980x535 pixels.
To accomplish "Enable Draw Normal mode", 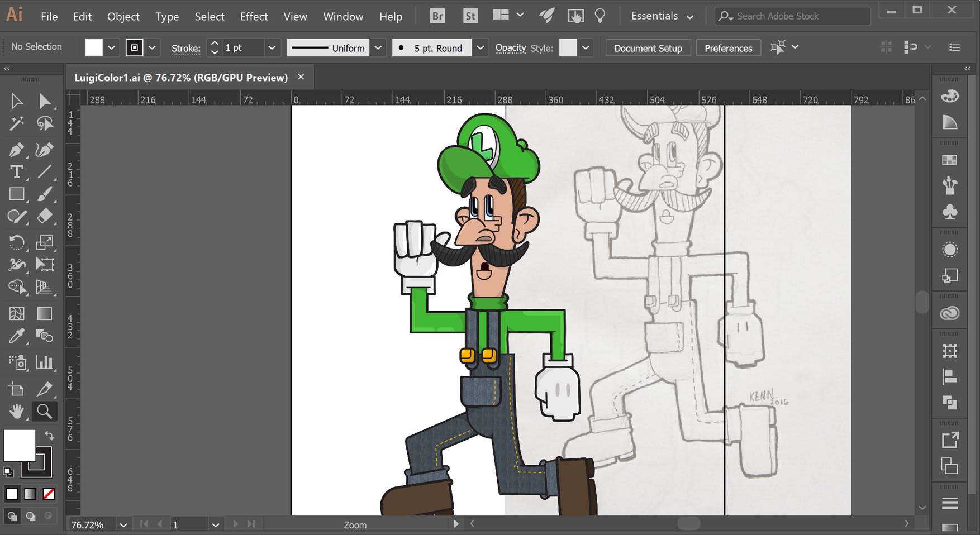I will point(12,517).
